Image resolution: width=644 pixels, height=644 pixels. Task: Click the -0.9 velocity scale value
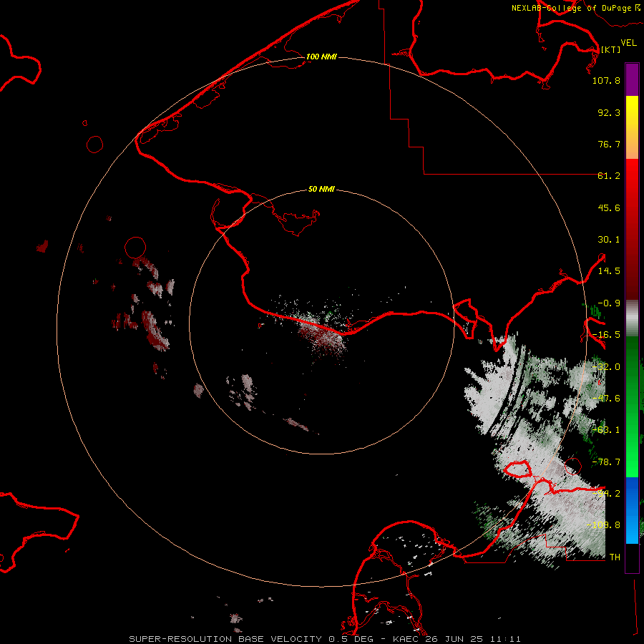tap(609, 303)
